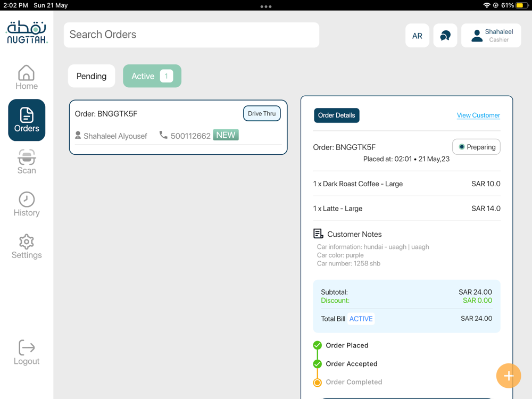
Task: Click the phone icon on order card
Action: [163, 135]
